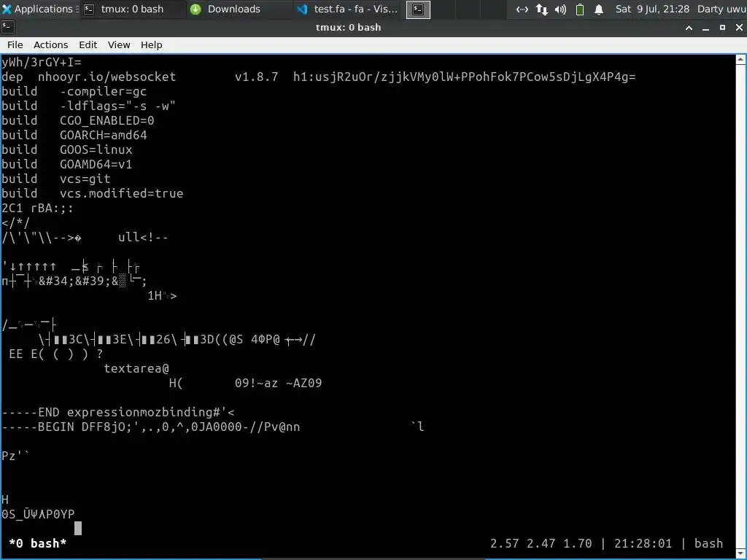Screen dimensions: 747x560
Task: Open the Edit menu
Action: click(88, 44)
